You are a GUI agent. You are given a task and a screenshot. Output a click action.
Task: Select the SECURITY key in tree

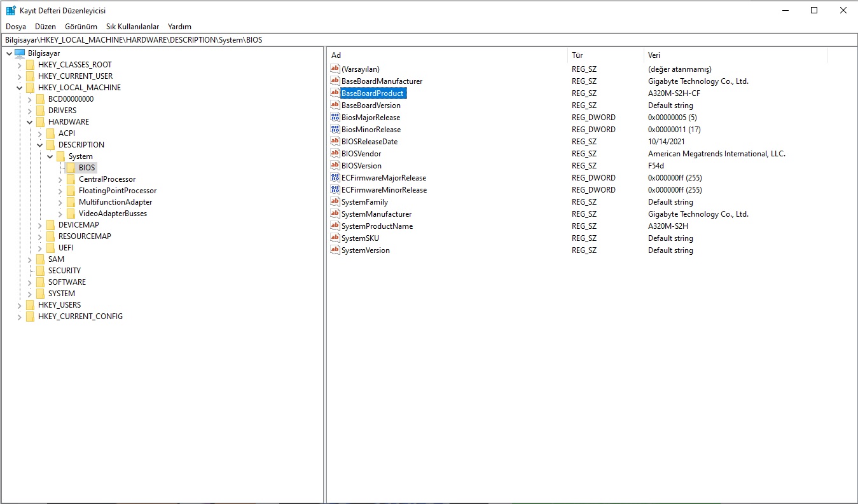[x=64, y=271]
